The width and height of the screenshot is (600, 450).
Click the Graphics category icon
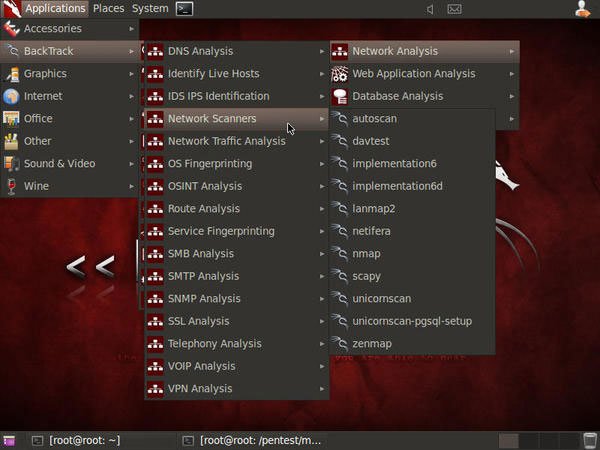(x=11, y=73)
